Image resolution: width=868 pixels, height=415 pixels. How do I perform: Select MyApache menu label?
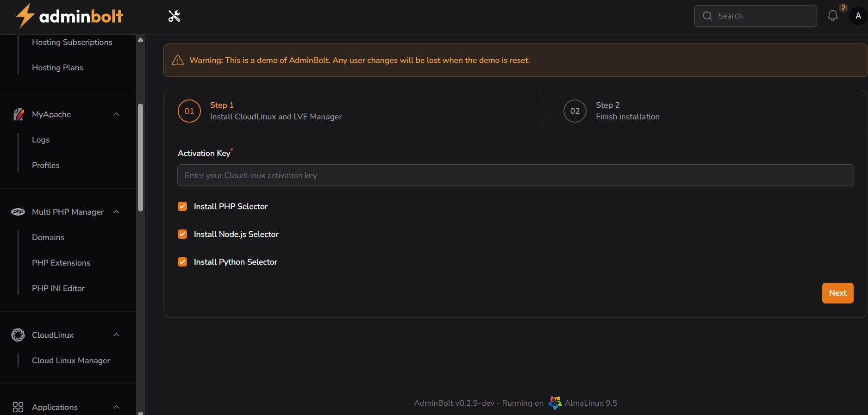pos(51,114)
